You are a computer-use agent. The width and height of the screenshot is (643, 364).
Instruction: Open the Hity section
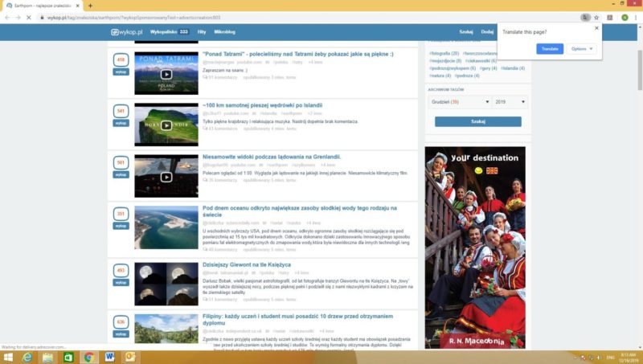(202, 32)
